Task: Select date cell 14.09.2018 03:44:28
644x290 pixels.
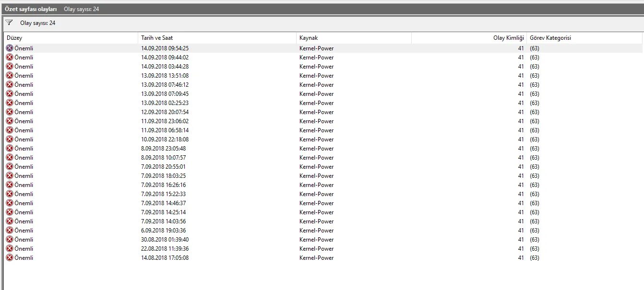Action: 165,66
